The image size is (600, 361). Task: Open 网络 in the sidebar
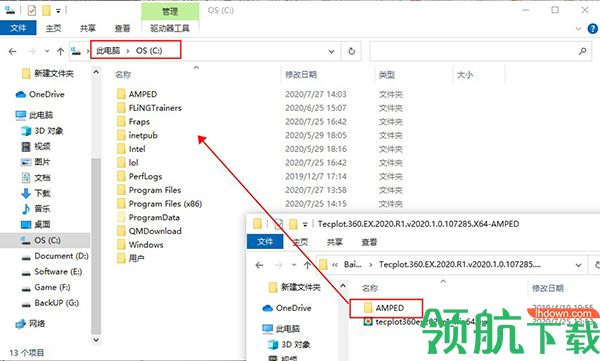click(30, 323)
